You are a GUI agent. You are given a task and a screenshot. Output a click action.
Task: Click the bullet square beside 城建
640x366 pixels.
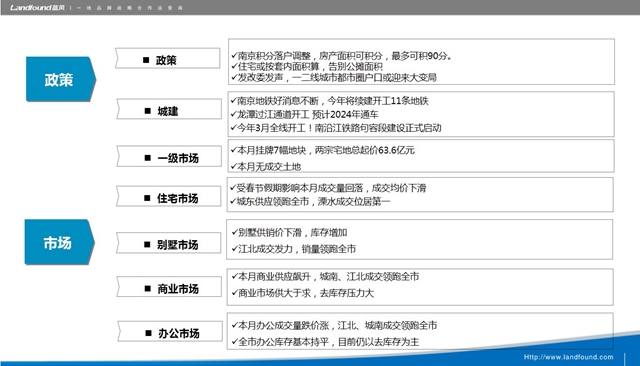pyautogui.click(x=148, y=111)
